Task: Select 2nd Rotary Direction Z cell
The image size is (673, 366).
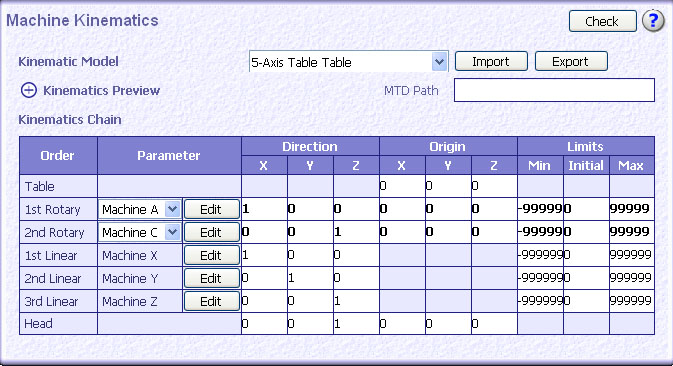Action: (356, 232)
